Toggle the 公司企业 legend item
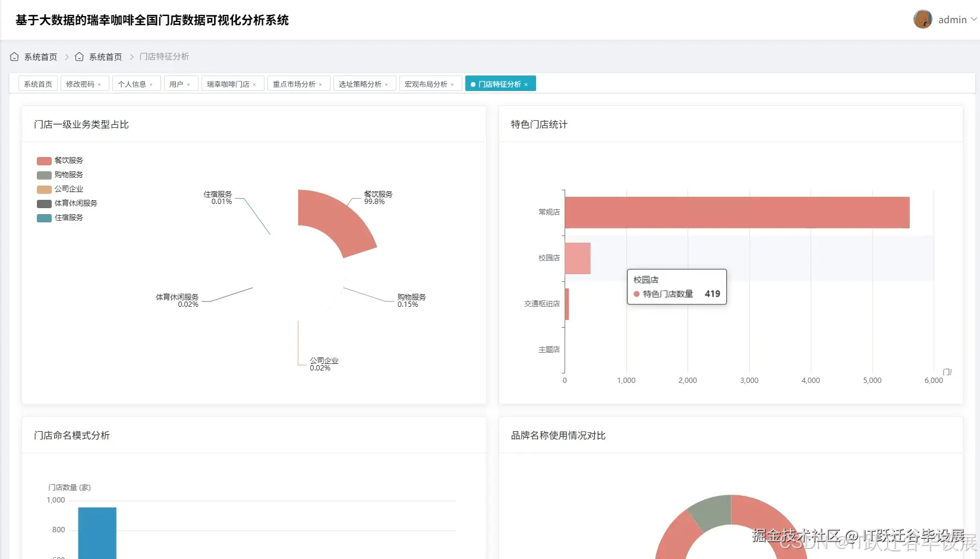The width and height of the screenshot is (980, 559). point(60,189)
